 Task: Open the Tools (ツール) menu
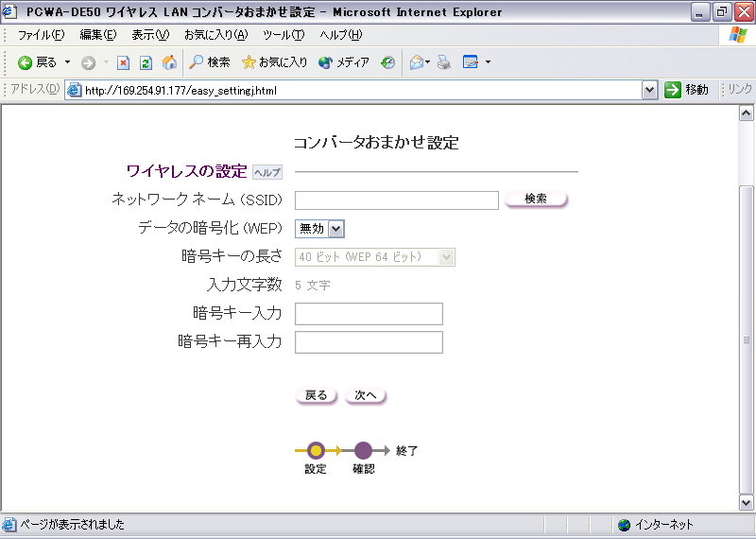[283, 35]
